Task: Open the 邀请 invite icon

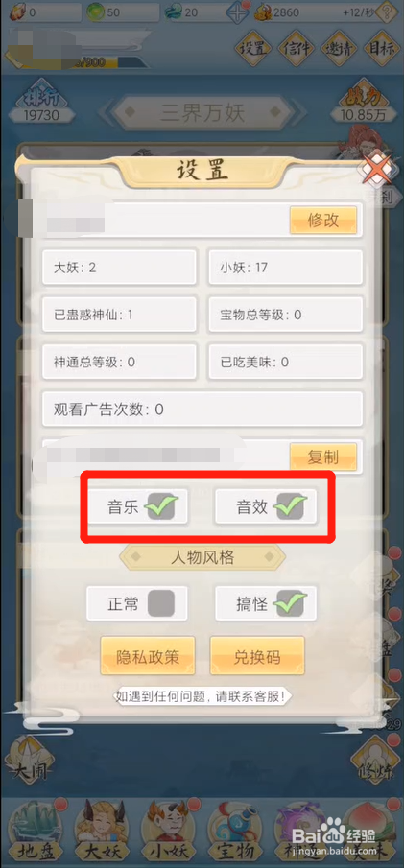Action: coord(339,48)
